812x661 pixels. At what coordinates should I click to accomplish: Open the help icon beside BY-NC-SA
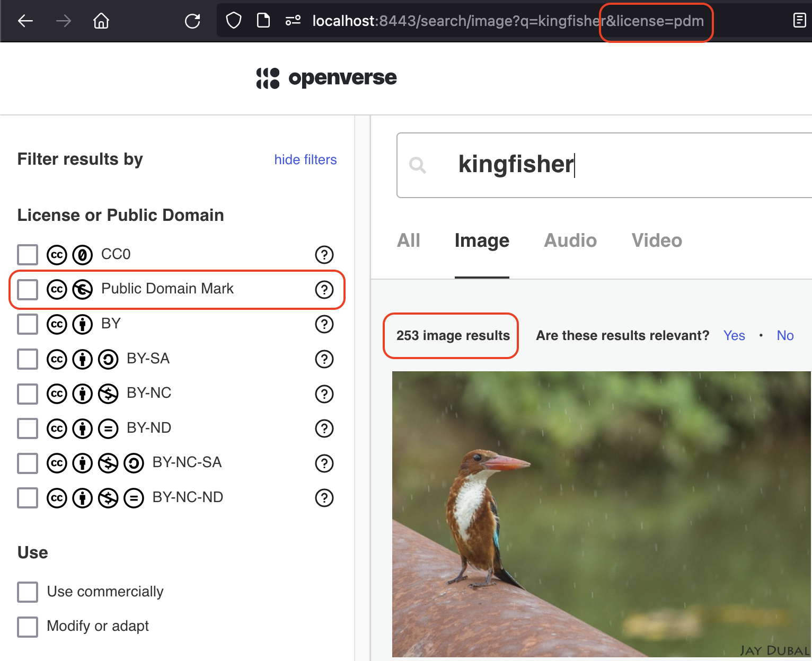[324, 463]
